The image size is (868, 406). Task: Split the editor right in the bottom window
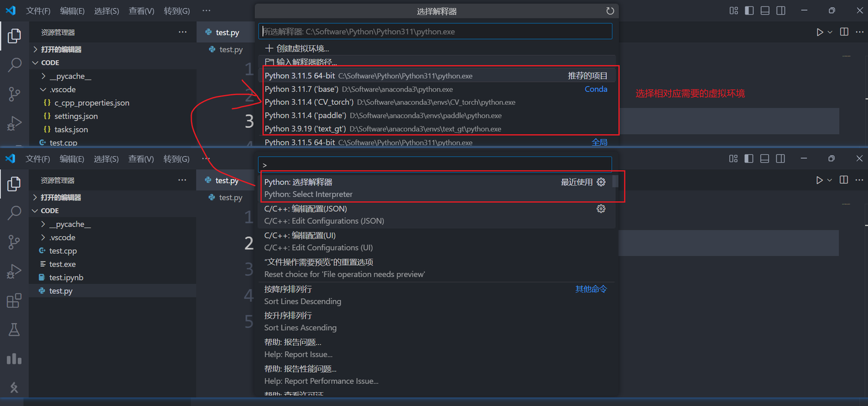click(x=844, y=180)
